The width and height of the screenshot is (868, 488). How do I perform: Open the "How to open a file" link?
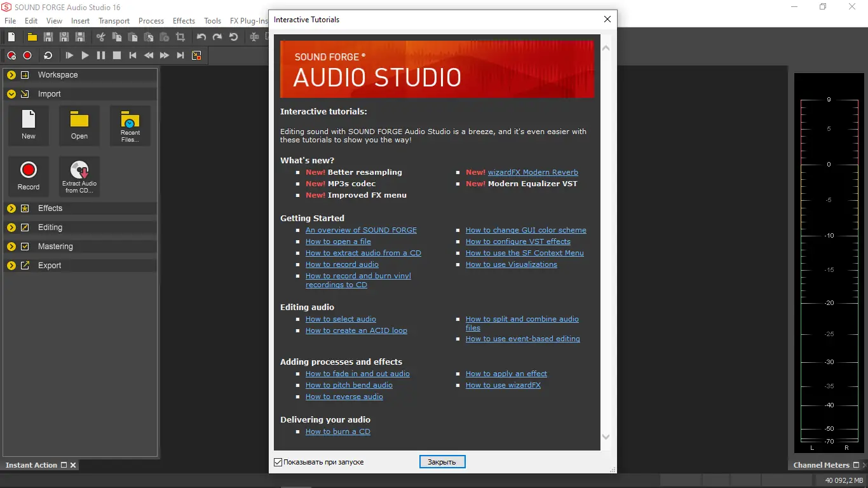(x=338, y=241)
